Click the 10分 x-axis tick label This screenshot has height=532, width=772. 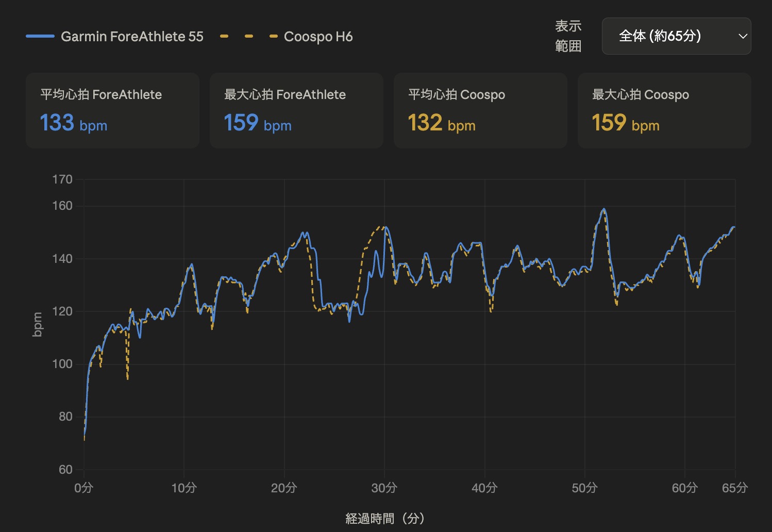tap(184, 488)
